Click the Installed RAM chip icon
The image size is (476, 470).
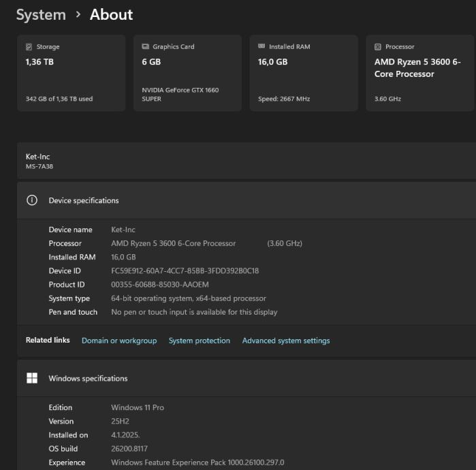pyautogui.click(x=261, y=47)
